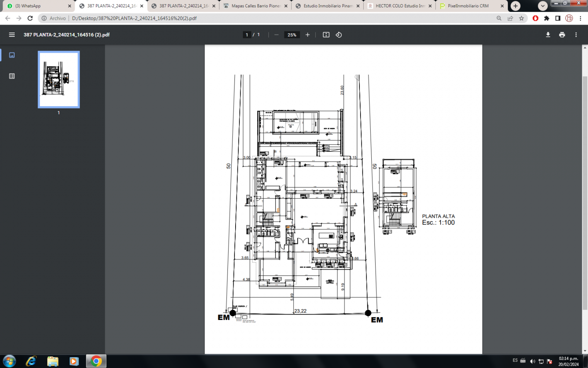The image size is (588, 368).
Task: Zoom in with the plus button
Action: pos(308,35)
